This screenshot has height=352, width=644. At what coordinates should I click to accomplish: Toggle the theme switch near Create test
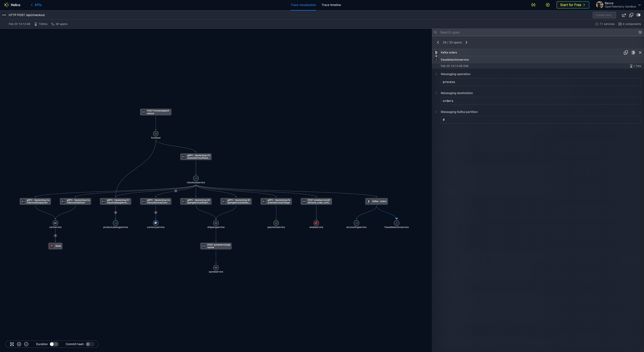pos(638,15)
